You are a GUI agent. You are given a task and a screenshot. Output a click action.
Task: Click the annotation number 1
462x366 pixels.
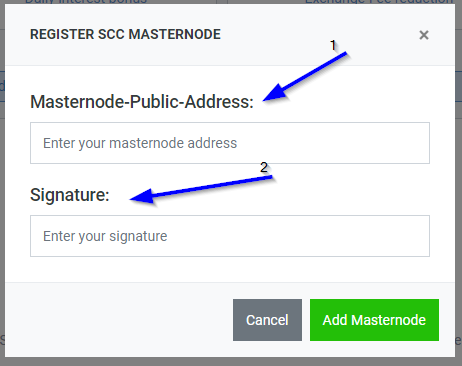(333, 45)
